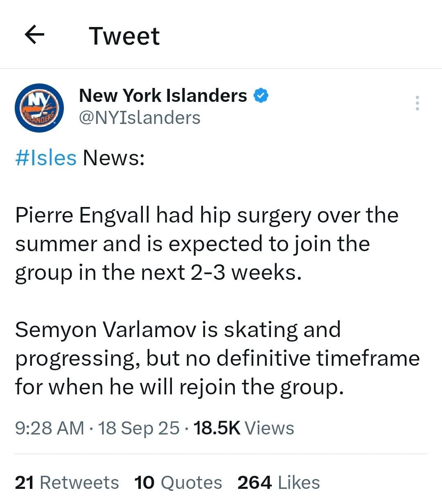This screenshot has height=504, width=442.
Task: Click the word News: after the hashtag
Action: [114, 157]
